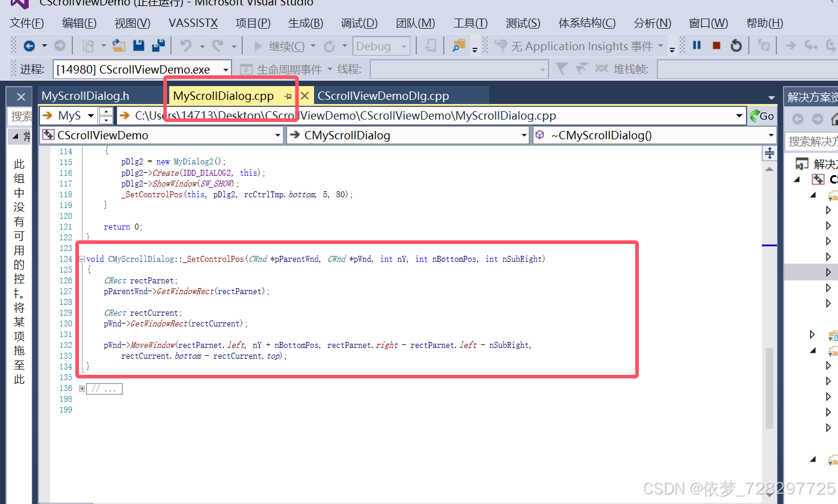Collapse the _SetControlPos function at line 124
The height and width of the screenshot is (504, 838).
coord(82,259)
